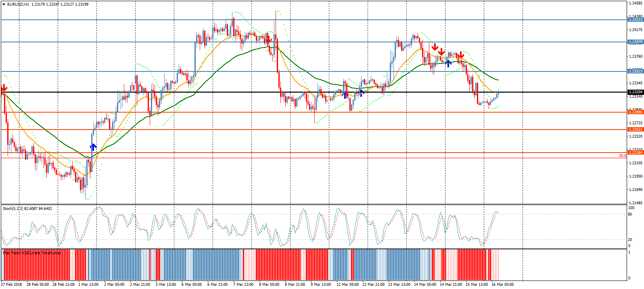Screen dimensions: 644x289
Task: Click the orange-red 1.22264 price label
Action: pos(635,153)
